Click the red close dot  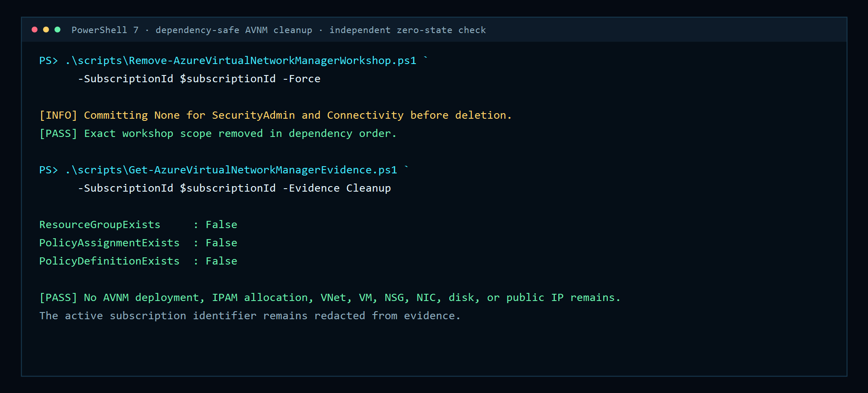[35, 30]
